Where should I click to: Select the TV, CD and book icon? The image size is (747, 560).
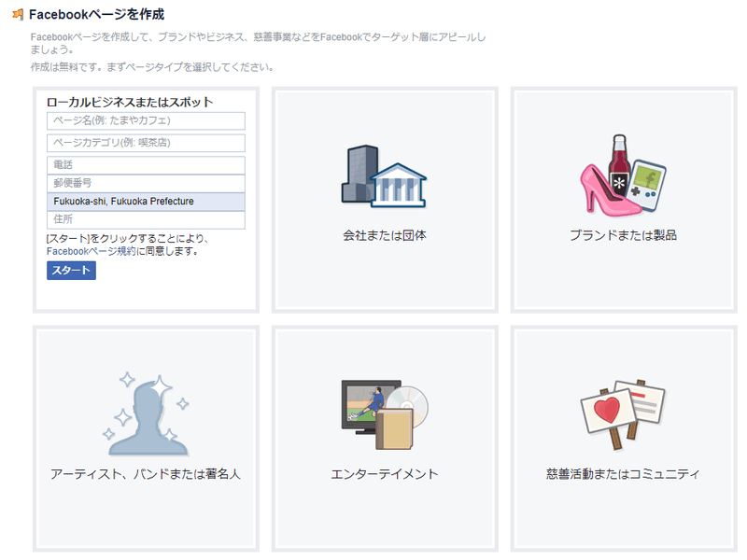[384, 413]
